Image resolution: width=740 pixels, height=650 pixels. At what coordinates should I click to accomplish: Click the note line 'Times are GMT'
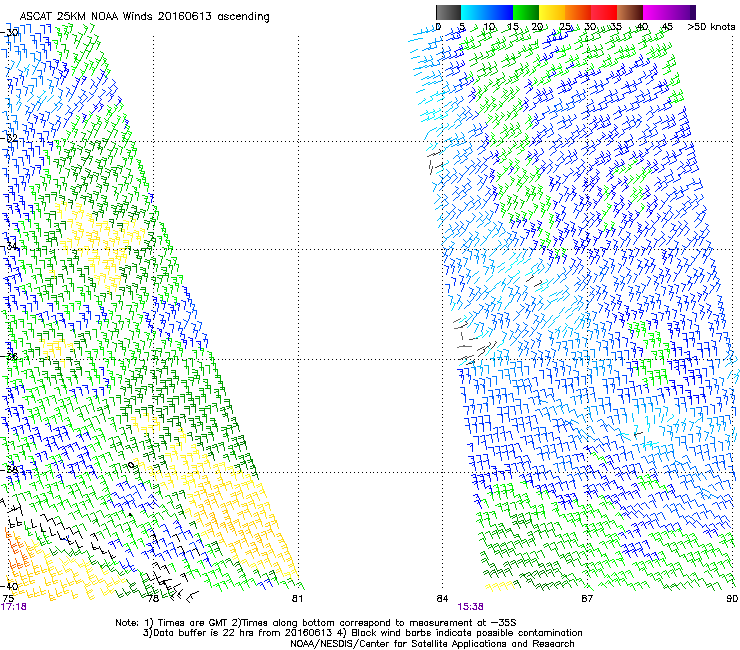(193, 623)
